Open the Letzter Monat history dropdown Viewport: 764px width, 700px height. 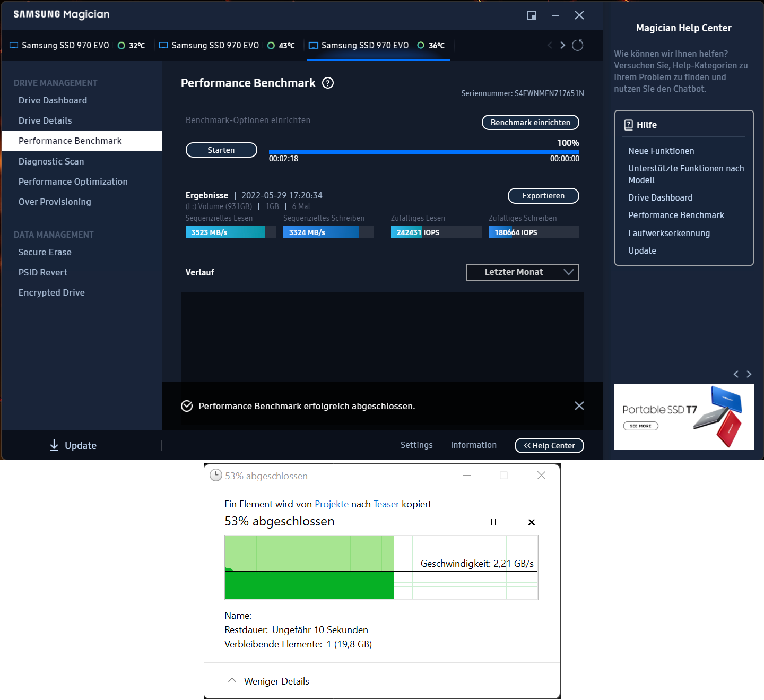click(523, 272)
